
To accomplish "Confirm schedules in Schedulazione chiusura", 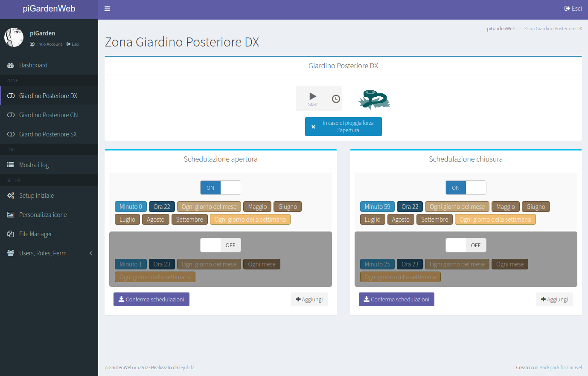I will (x=396, y=299).
